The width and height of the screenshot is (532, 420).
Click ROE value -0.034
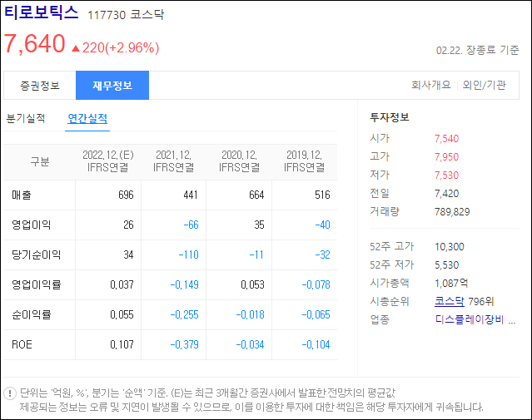(x=250, y=344)
